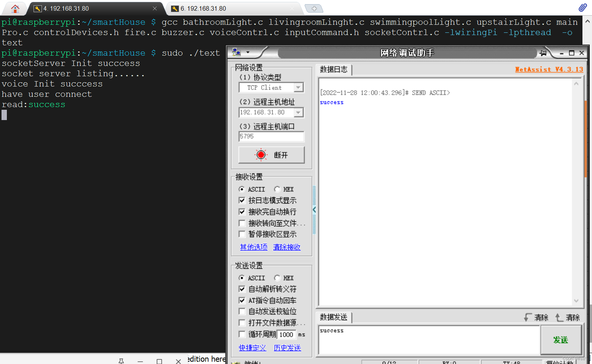Maximize the bottom-left panel
Image resolution: width=592 pixels, height=364 pixels.
pos(159,361)
